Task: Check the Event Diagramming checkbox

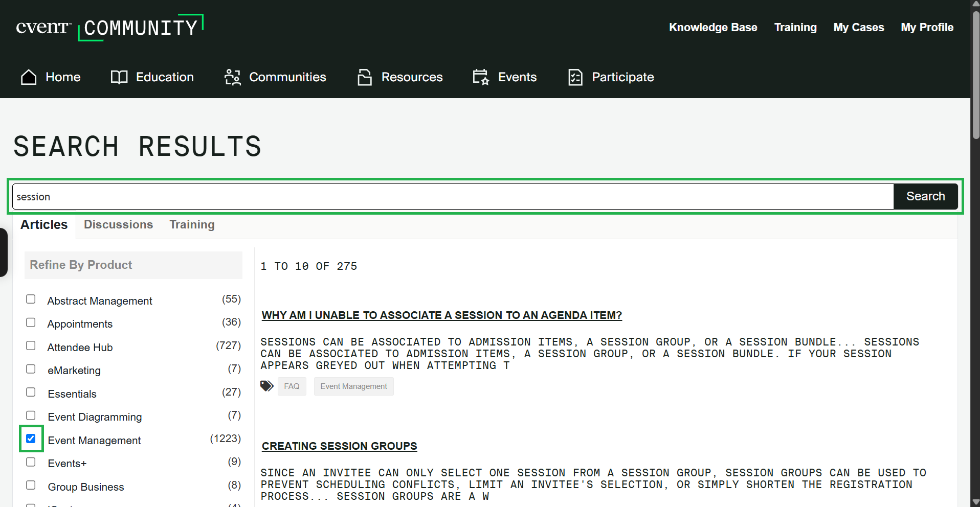Action: click(31, 416)
